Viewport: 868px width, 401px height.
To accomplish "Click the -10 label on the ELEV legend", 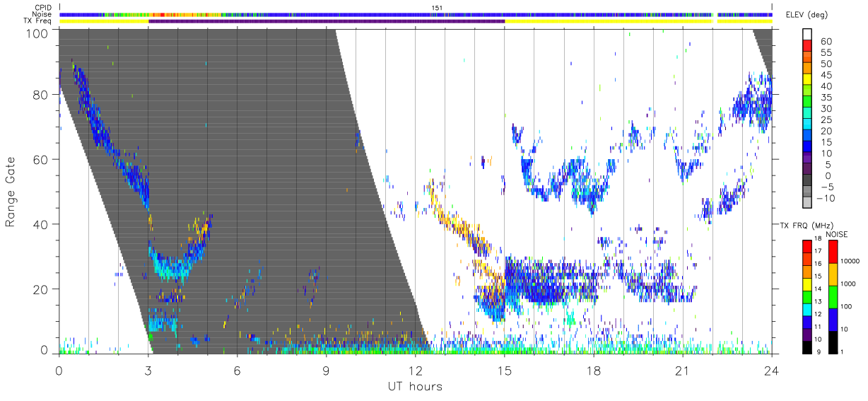I will pos(824,199).
